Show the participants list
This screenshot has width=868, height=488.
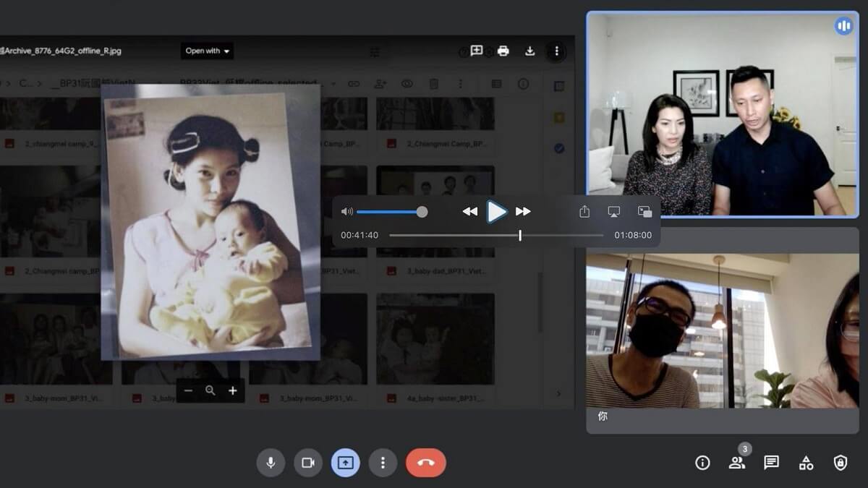click(737, 463)
